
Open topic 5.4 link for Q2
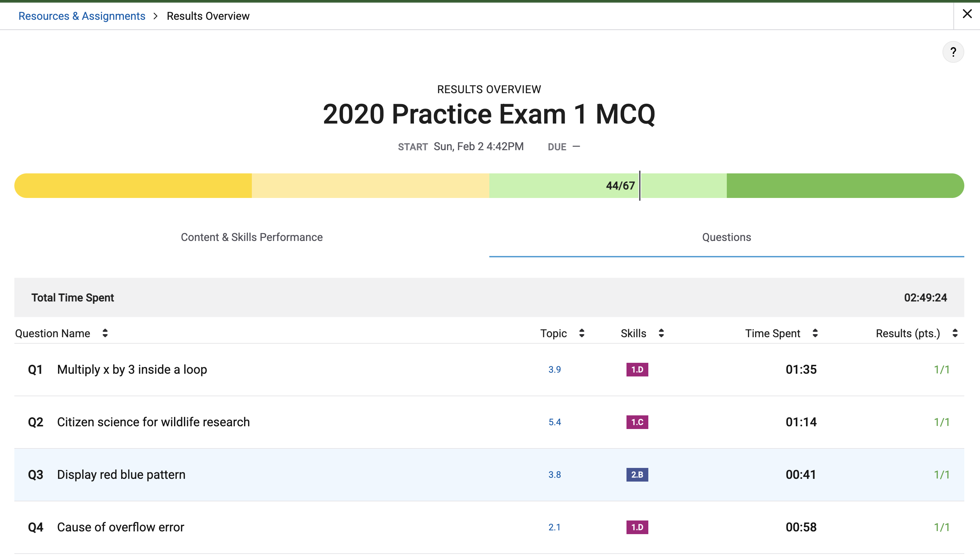coord(554,422)
